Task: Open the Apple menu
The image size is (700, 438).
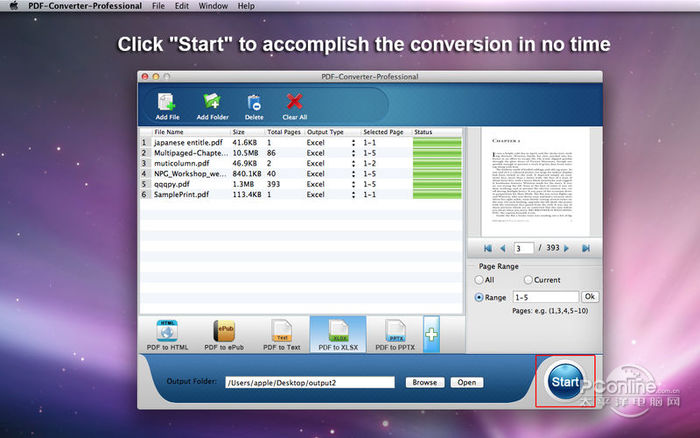Action: (13, 6)
